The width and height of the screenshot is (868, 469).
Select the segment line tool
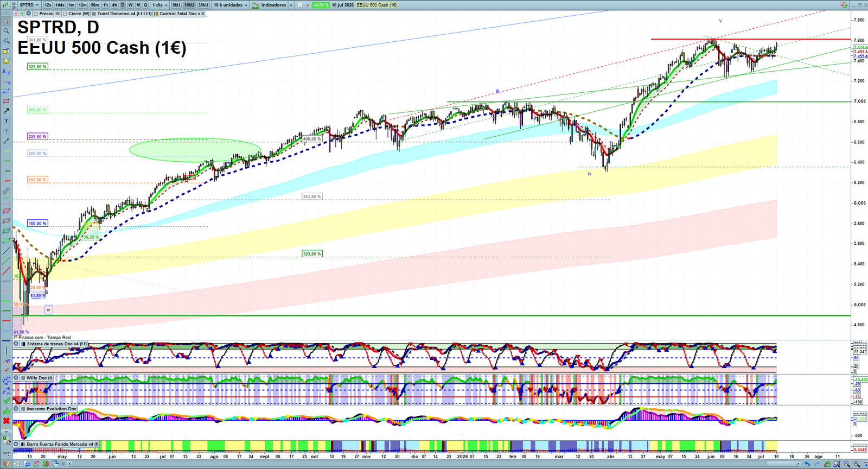click(x=6, y=141)
